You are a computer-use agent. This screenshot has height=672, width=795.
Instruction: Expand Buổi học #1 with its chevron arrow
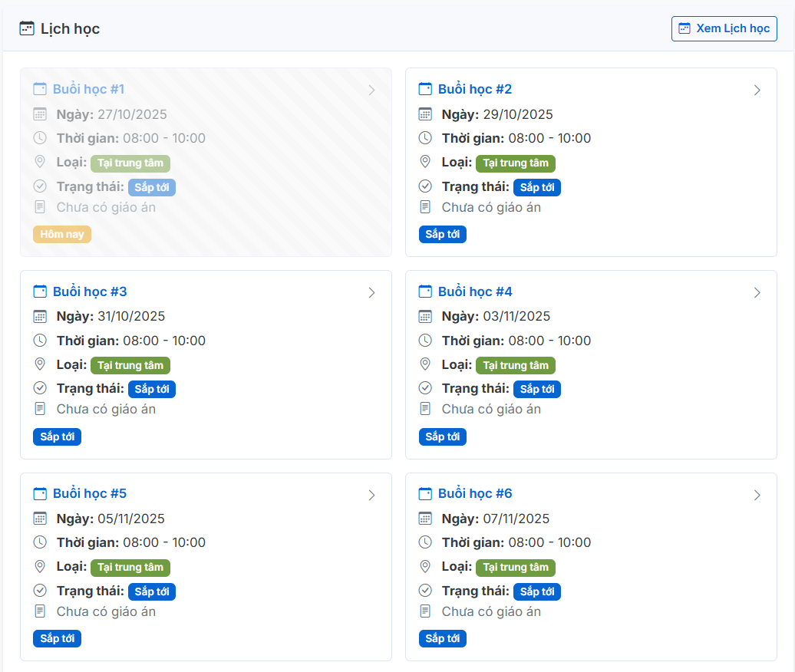371,90
